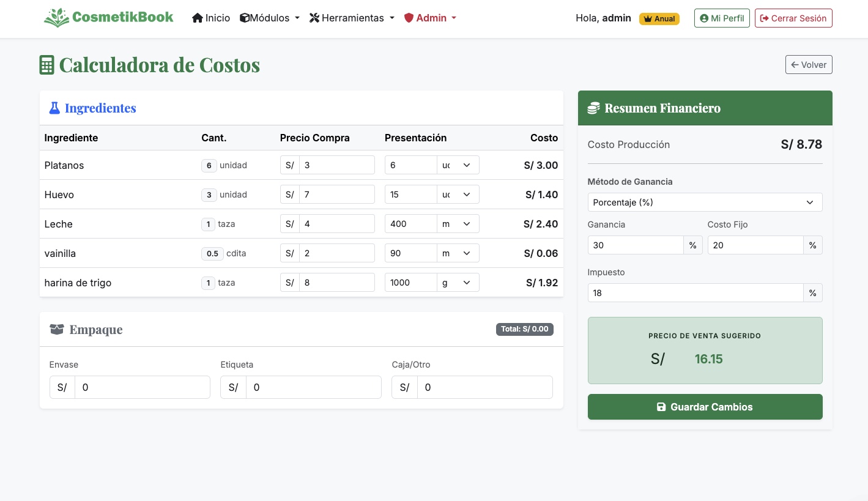Screen dimensions: 868x501
Task: Click the crown Anual badge
Action: coord(659,19)
